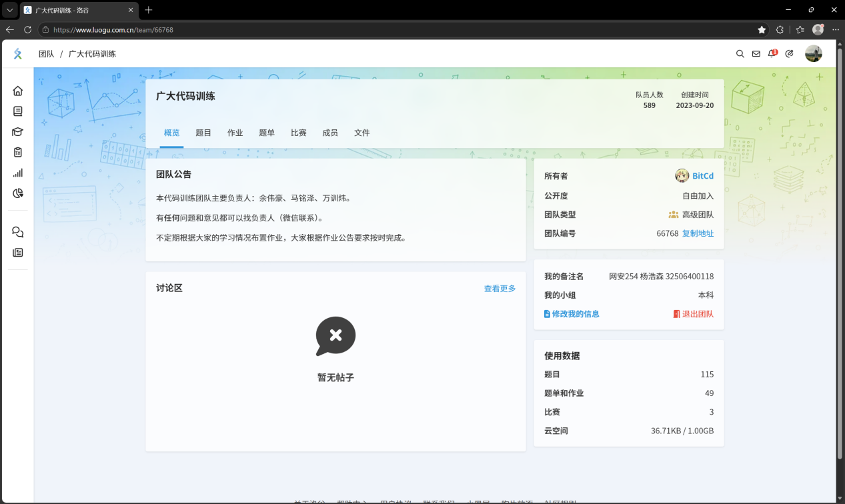Open the problem list sidebar icon

18,111
